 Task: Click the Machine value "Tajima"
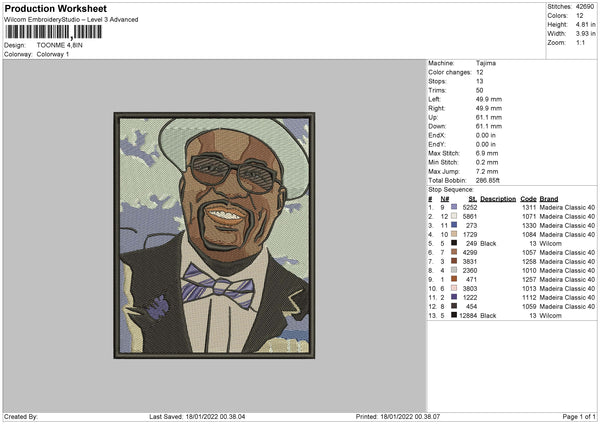(x=486, y=63)
